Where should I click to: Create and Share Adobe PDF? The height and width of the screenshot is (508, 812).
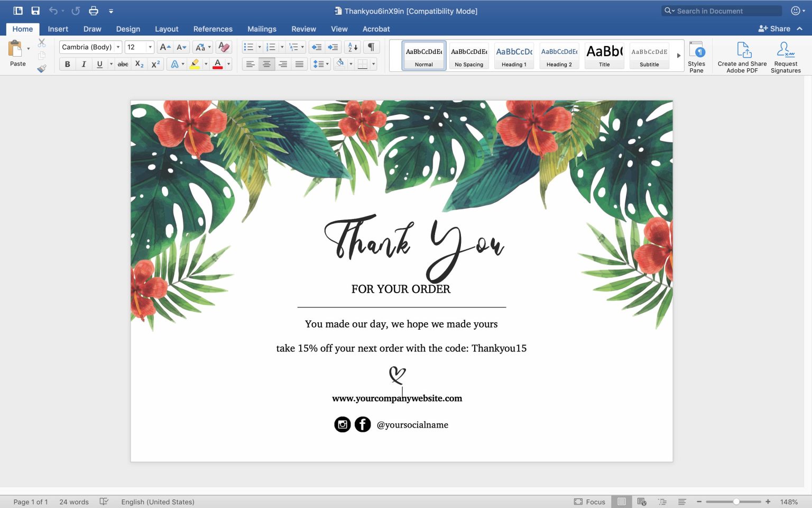[x=742, y=57]
